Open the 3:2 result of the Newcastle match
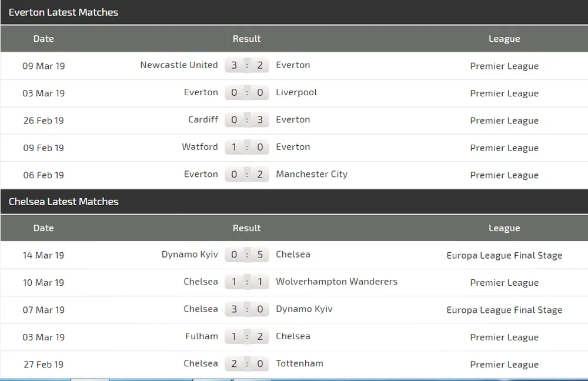 point(247,65)
